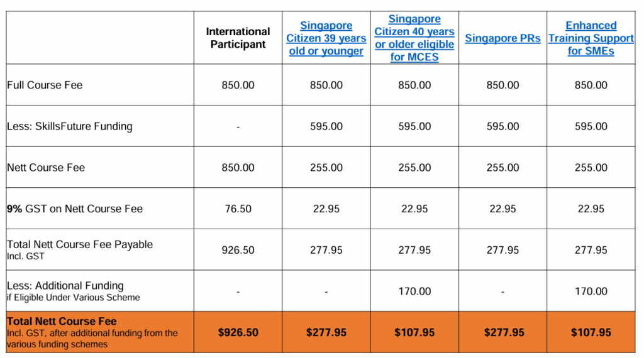Screen dimensions: 644x358
Task: Select the $926.50 total in the orange row
Action: [x=238, y=332]
